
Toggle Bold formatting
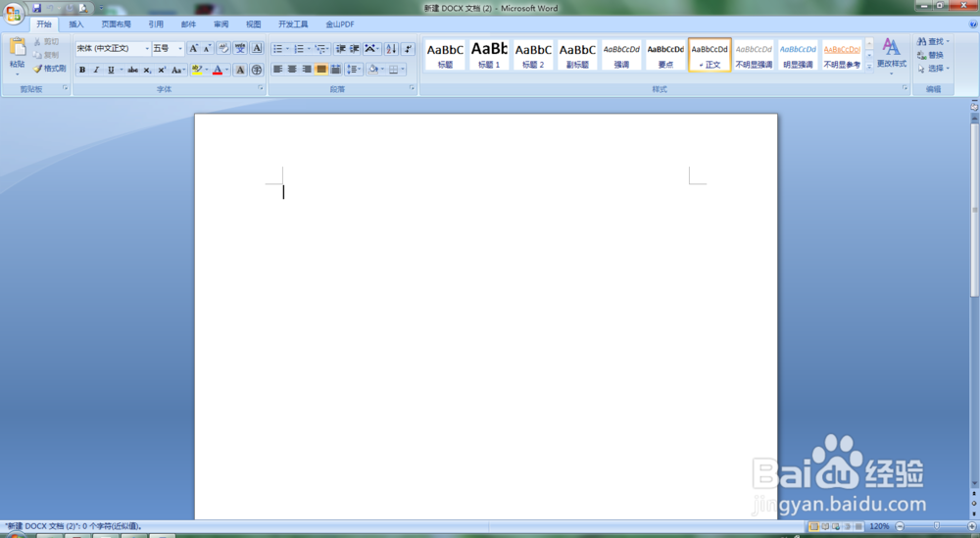tap(82, 70)
